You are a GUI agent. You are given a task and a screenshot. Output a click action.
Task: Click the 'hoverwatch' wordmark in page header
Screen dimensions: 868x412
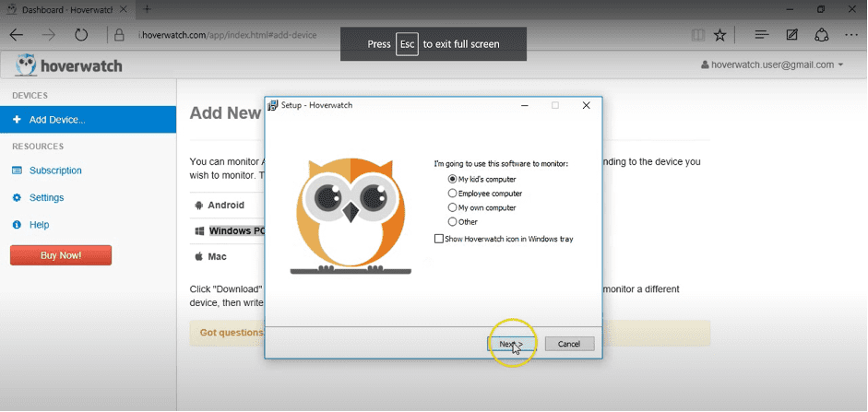[81, 66]
